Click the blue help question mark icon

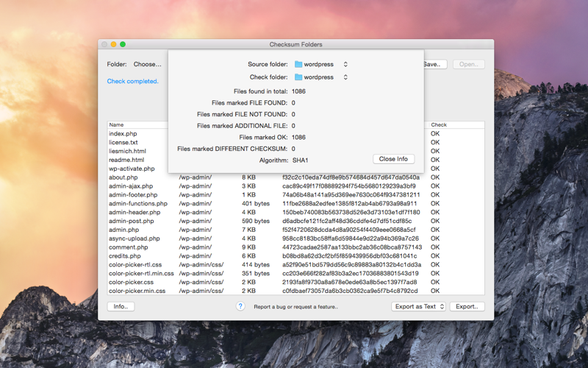coord(240,306)
